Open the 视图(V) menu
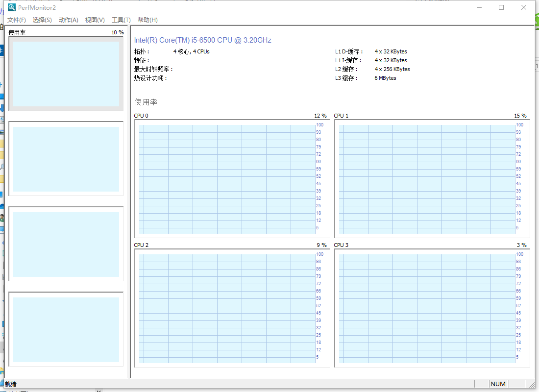 click(x=95, y=20)
